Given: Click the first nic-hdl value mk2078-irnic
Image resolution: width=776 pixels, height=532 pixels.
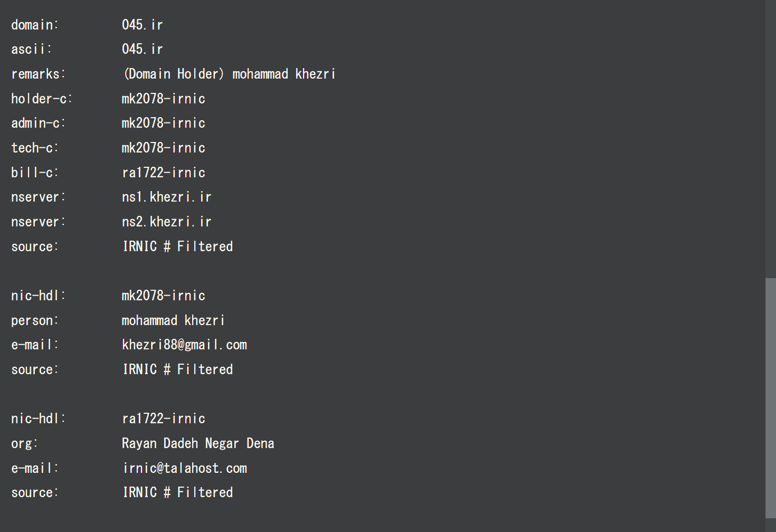Looking at the screenshot, I should coord(163,296).
